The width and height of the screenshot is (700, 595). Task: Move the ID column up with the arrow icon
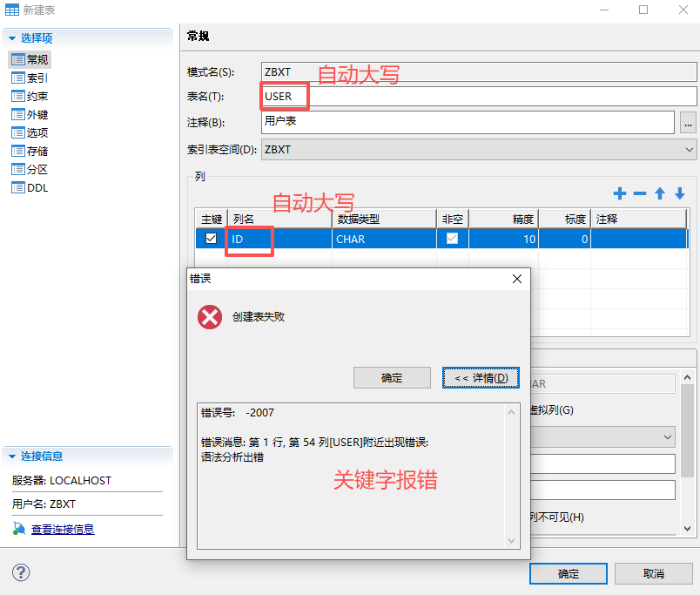pyautogui.click(x=659, y=193)
